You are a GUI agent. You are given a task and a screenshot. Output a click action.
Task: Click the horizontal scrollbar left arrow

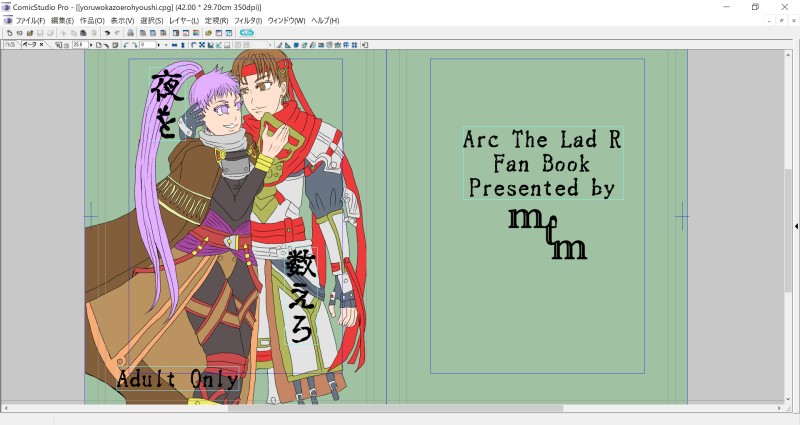point(5,408)
